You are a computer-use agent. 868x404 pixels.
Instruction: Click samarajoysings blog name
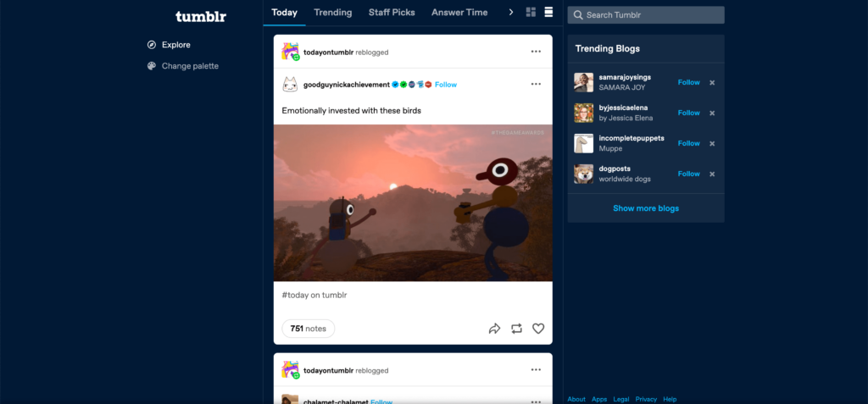(625, 77)
